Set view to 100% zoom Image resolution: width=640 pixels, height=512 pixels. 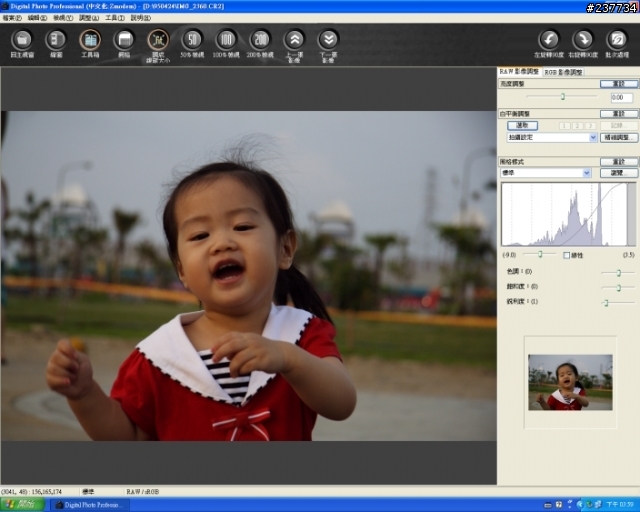(226, 40)
